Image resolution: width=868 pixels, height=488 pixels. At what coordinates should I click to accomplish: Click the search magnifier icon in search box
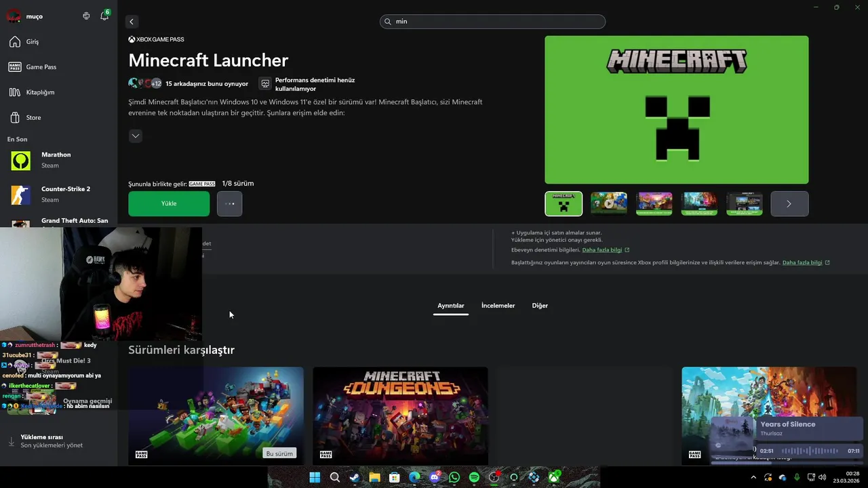pyautogui.click(x=389, y=22)
